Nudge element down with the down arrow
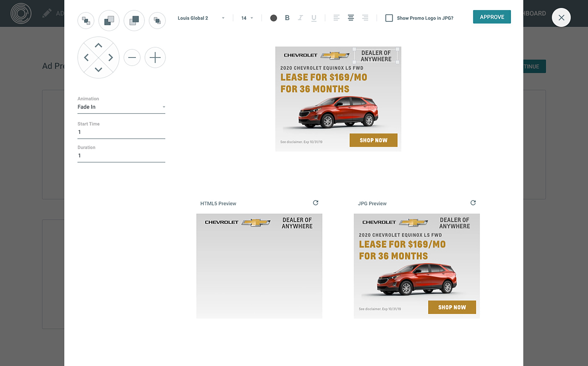 (98, 70)
